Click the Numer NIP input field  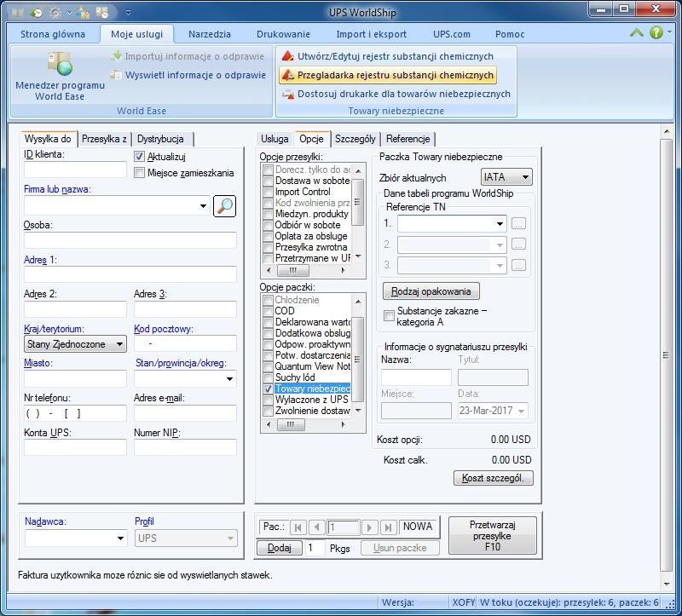[185, 447]
